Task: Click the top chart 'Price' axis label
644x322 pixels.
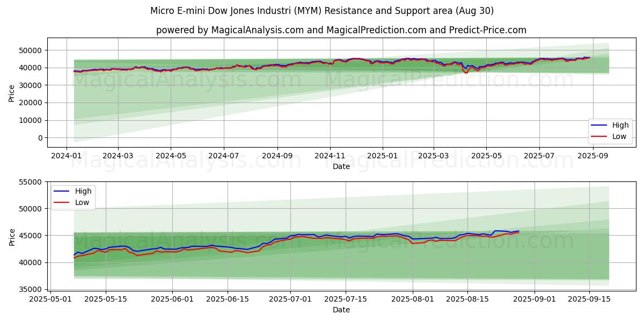Action: pos(12,93)
